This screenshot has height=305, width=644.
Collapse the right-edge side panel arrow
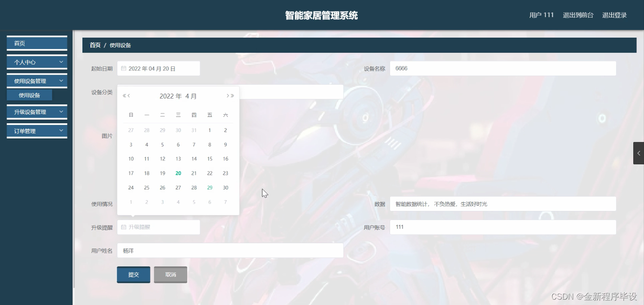pos(638,153)
